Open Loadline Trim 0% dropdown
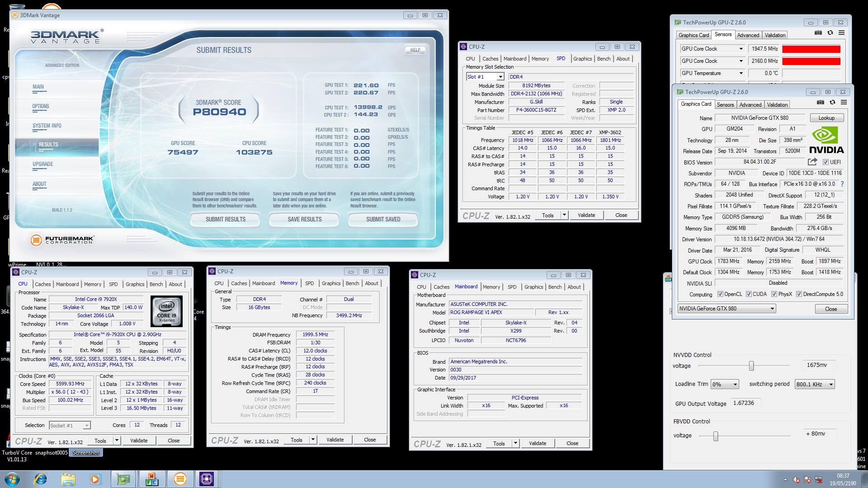 point(725,384)
